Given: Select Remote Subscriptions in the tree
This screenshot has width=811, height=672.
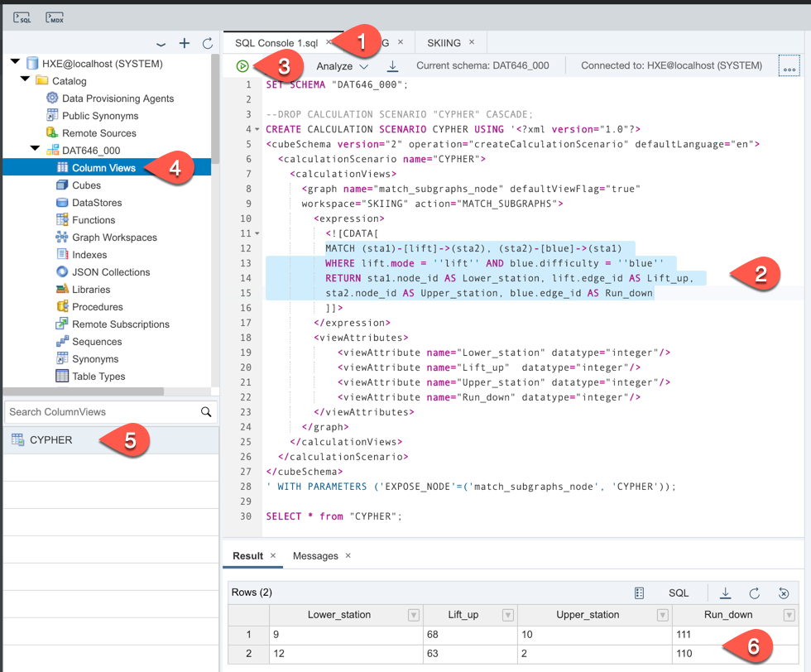Looking at the screenshot, I should click(121, 324).
